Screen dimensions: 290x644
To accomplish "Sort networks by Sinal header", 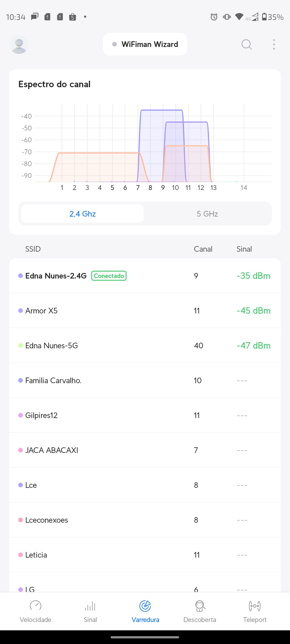I will (244, 249).
